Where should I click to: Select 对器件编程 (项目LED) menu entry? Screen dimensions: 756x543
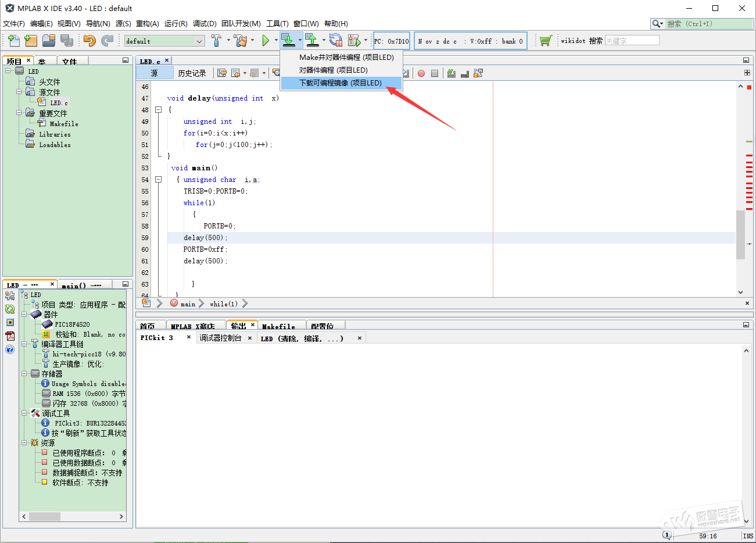pos(341,70)
